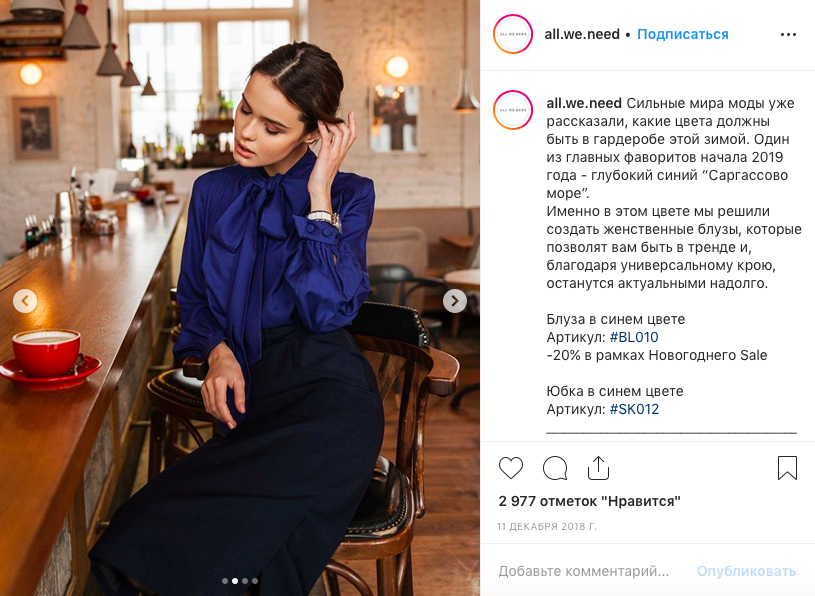Open the #SK012 hashtag link
The width and height of the screenshot is (815, 596).
click(x=634, y=409)
